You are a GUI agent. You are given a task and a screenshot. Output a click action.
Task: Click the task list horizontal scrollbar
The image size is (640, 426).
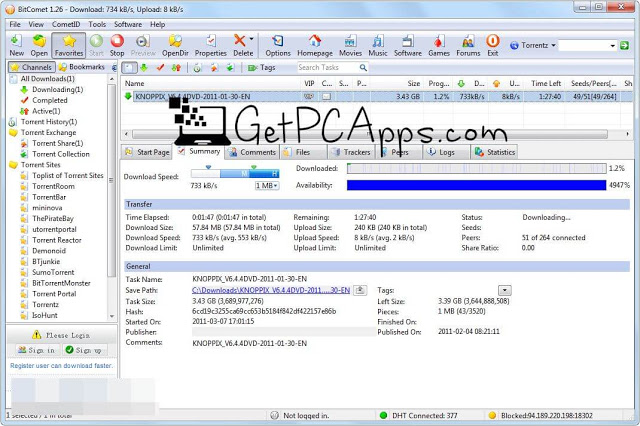369,134
